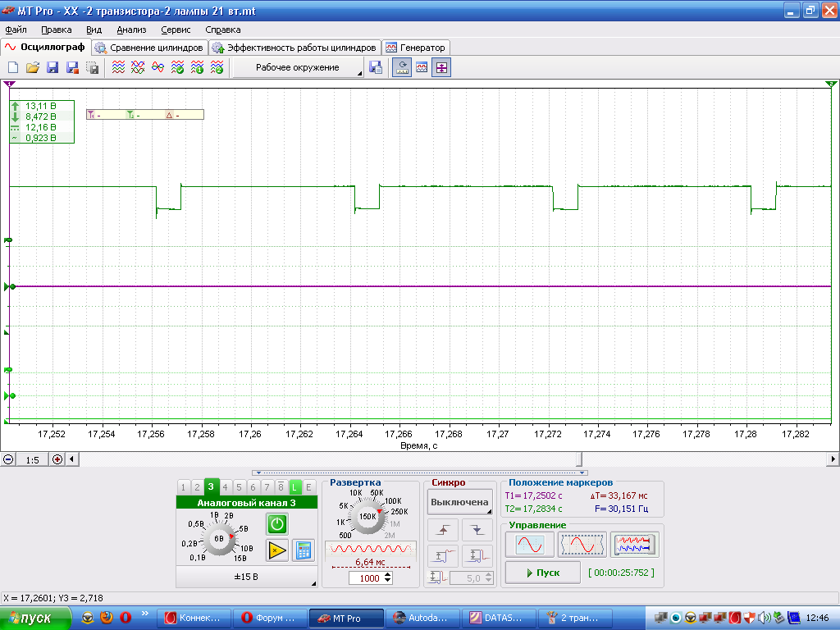Click the save workspace icon next to dropdown

376,67
